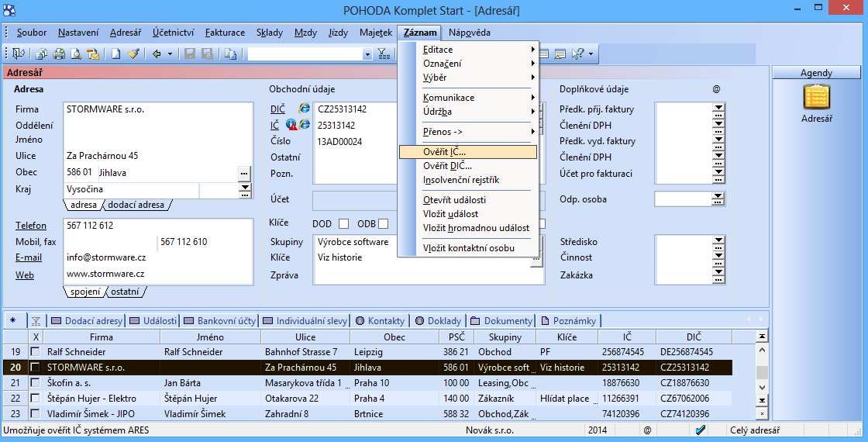
Task: Click the disabled save diskette icon
Action: (x=190, y=54)
